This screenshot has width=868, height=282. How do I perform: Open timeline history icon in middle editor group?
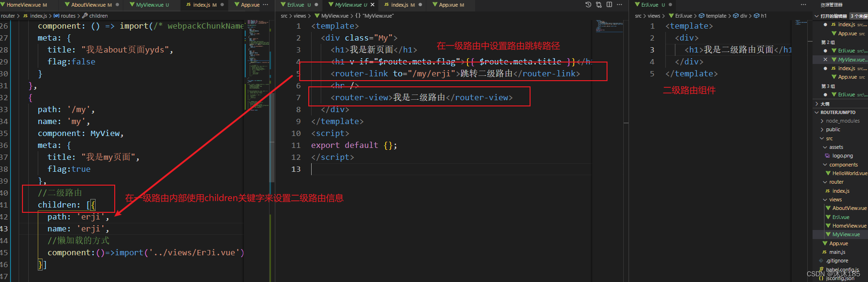(x=588, y=5)
